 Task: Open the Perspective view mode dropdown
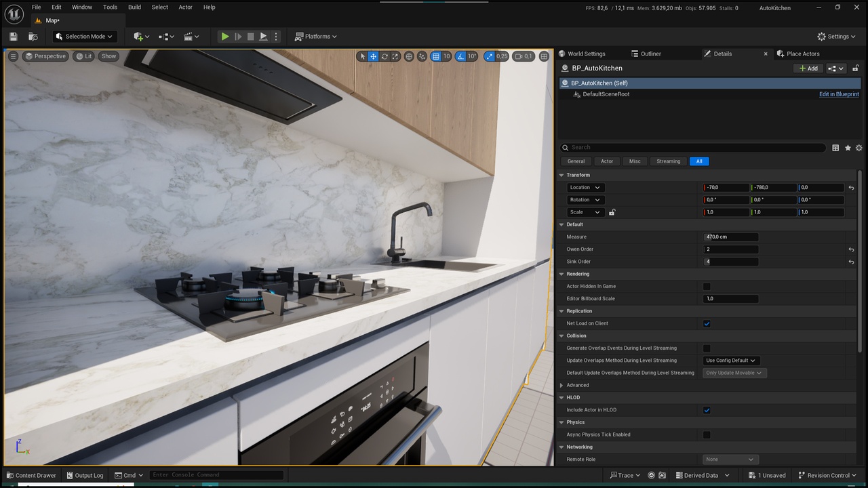point(45,56)
